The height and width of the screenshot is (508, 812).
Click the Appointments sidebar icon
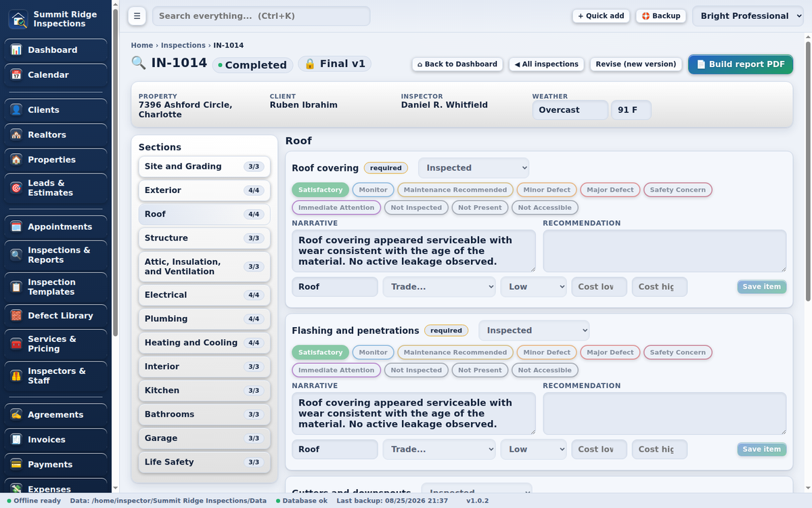(x=16, y=227)
